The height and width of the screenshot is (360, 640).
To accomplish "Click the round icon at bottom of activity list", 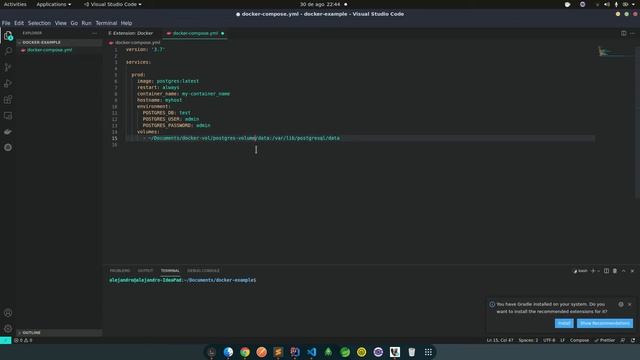I will coord(8,147).
